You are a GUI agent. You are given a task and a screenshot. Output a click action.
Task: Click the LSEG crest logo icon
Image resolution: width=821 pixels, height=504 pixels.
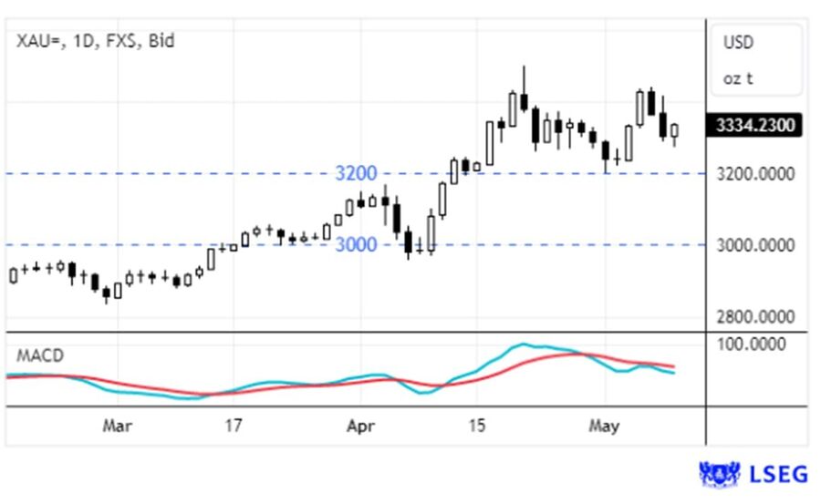719,474
